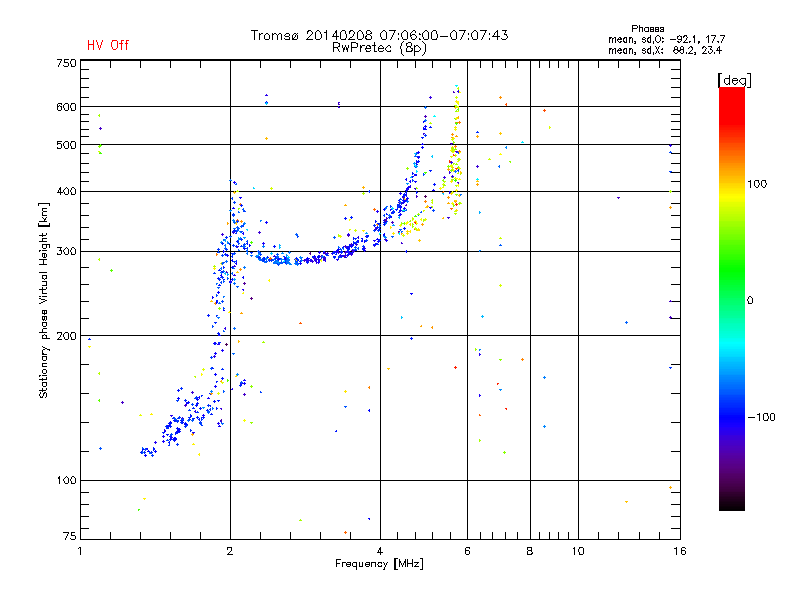The height and width of the screenshot is (600, 800).
Task: Click the x-axis tick label '2'
Action: coord(230,551)
